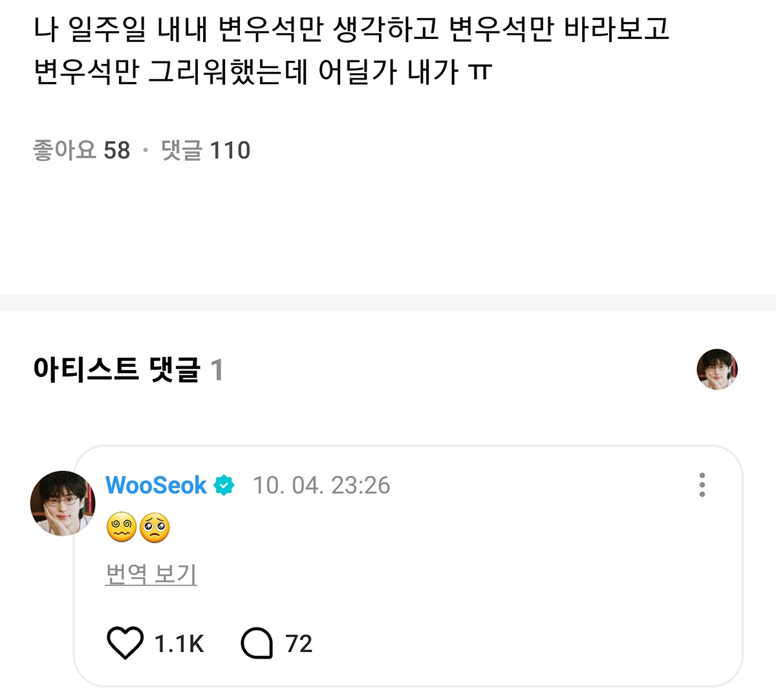
Task: Tap 번역 보기 to translate the comment
Action: pyautogui.click(x=151, y=574)
